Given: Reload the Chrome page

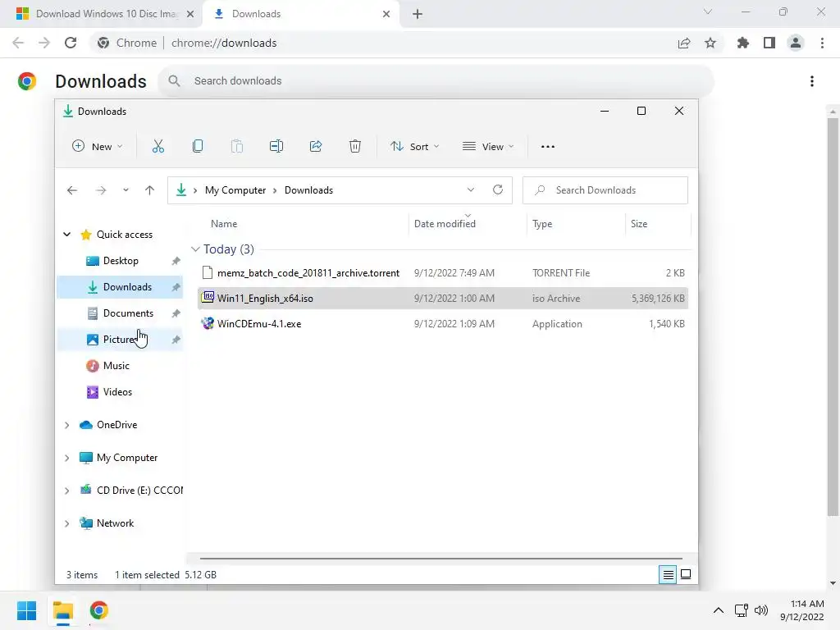Looking at the screenshot, I should pos(71,43).
